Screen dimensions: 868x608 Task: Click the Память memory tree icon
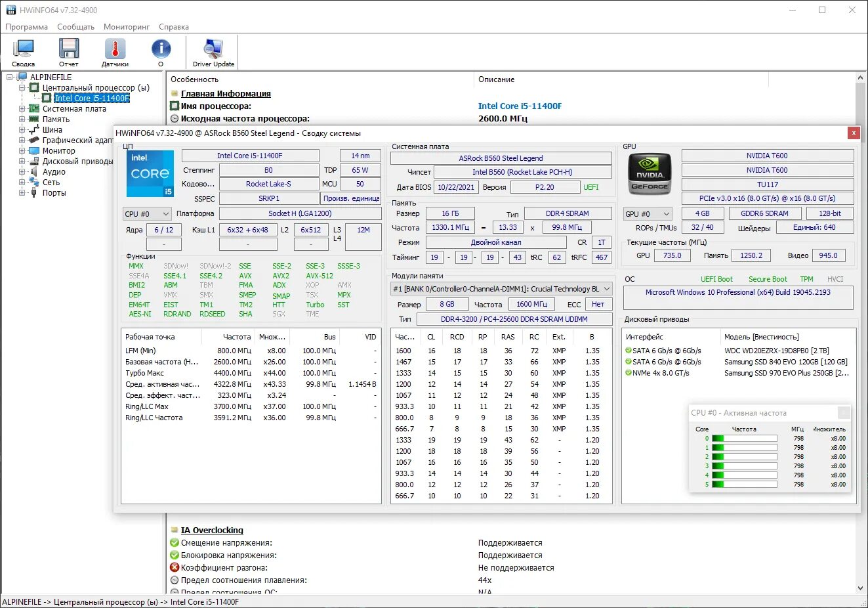[x=34, y=119]
